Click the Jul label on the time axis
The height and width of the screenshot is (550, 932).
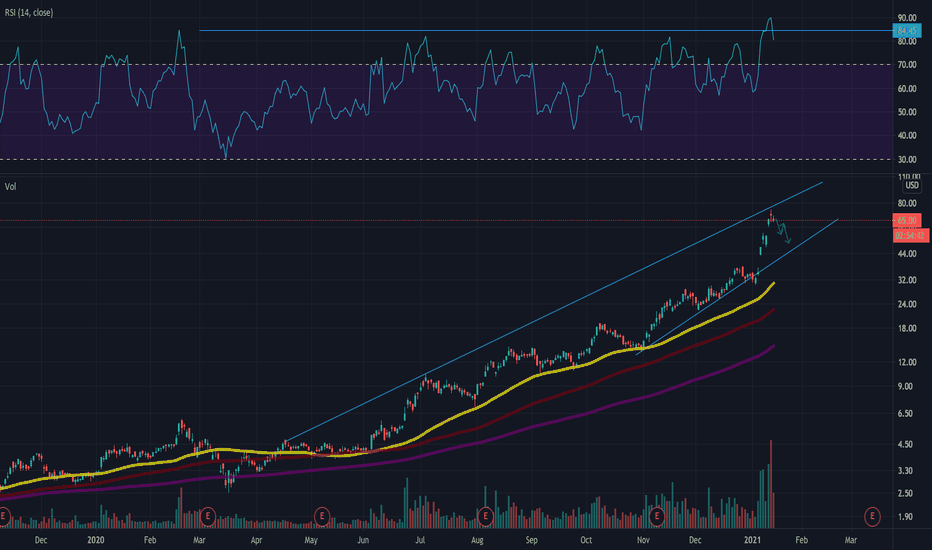point(420,540)
